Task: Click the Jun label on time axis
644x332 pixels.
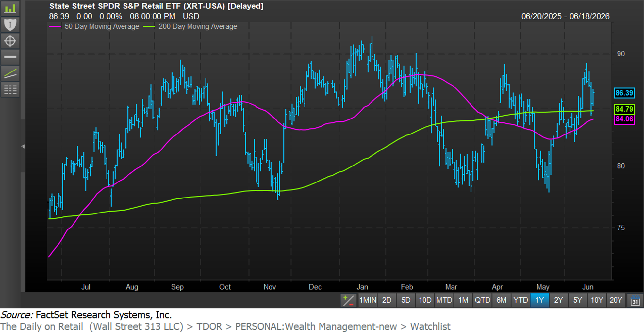Action: pyautogui.click(x=588, y=287)
